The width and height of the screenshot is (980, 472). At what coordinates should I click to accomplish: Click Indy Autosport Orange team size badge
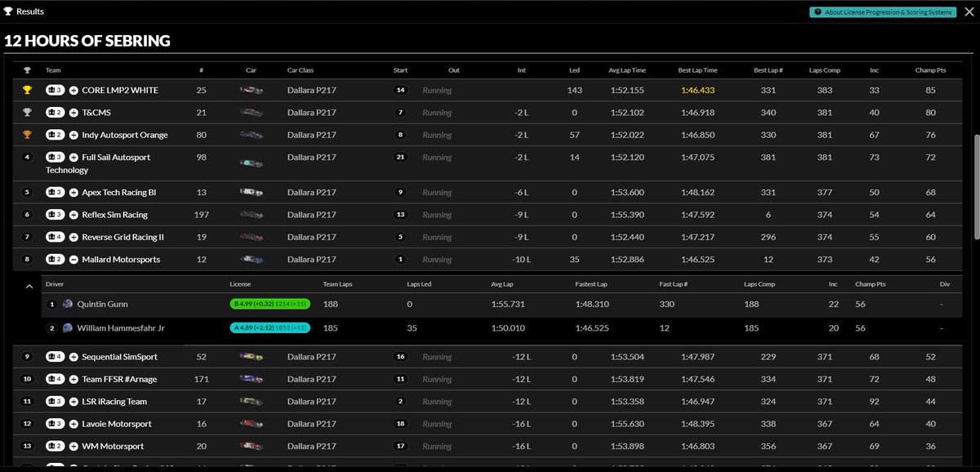click(x=55, y=135)
